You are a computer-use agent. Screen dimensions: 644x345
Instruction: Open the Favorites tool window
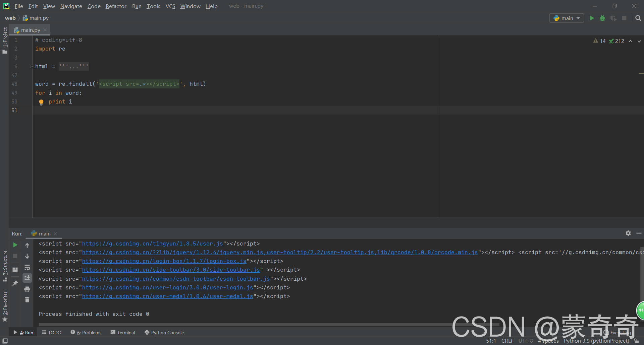pyautogui.click(x=5, y=306)
